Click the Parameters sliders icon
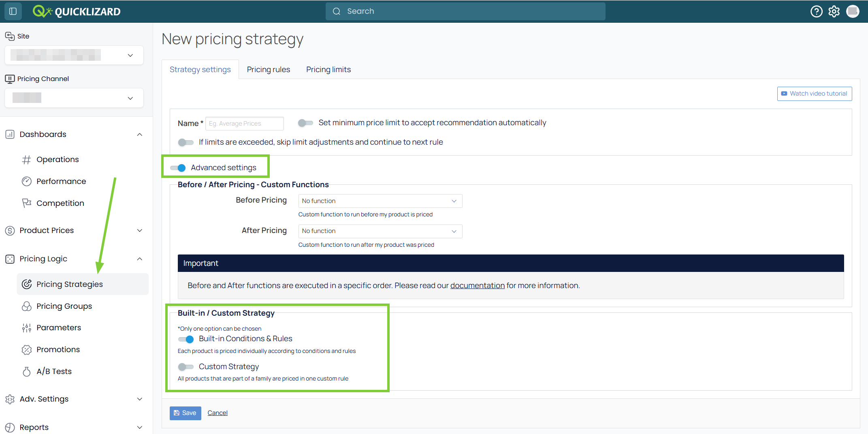This screenshot has height=434, width=868. (x=27, y=328)
